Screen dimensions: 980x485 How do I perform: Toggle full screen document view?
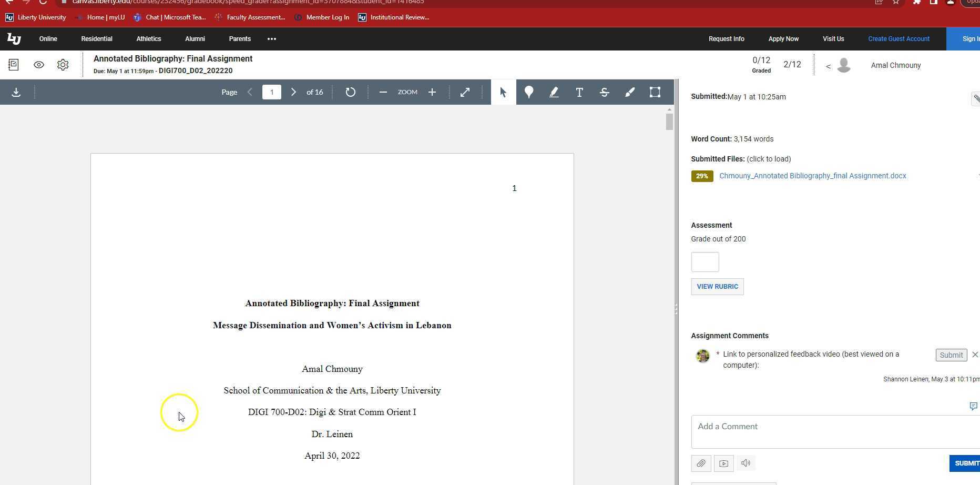[x=465, y=93]
